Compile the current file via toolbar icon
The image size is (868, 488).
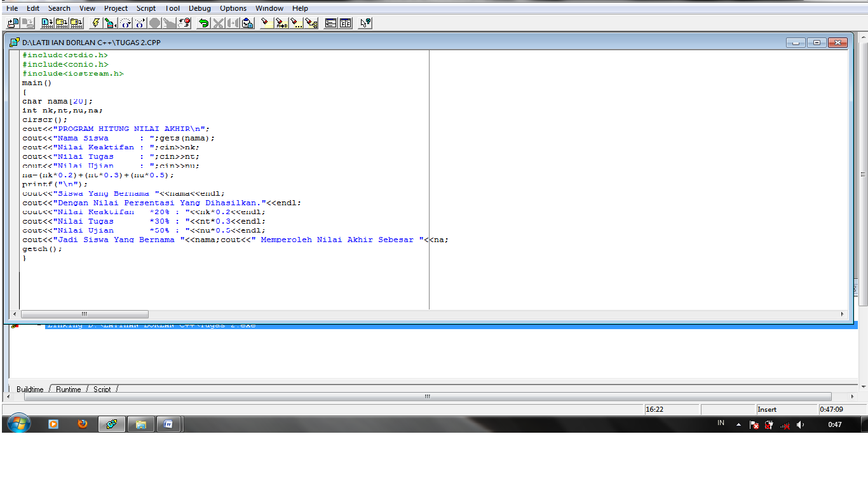pos(47,23)
